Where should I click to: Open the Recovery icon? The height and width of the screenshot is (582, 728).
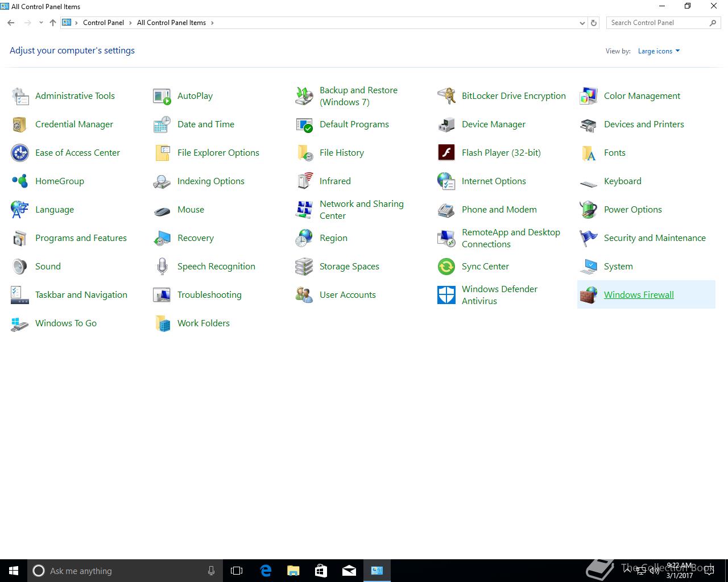coord(162,238)
